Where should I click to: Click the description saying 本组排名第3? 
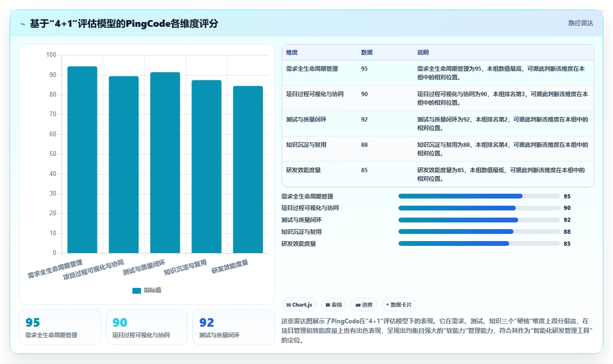tap(502, 99)
